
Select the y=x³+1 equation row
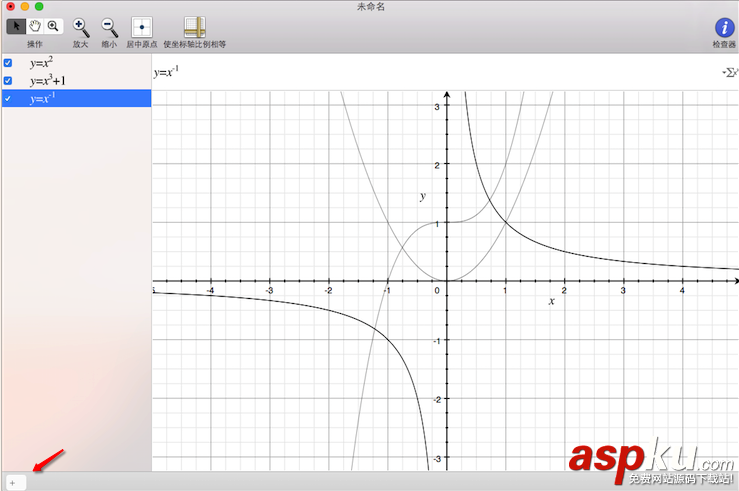pyautogui.click(x=76, y=81)
